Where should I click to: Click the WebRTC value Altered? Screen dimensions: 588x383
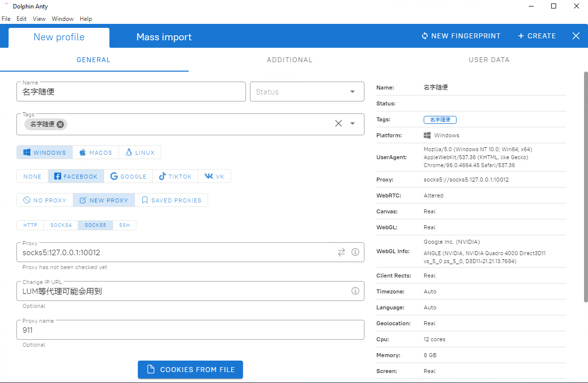coord(434,195)
